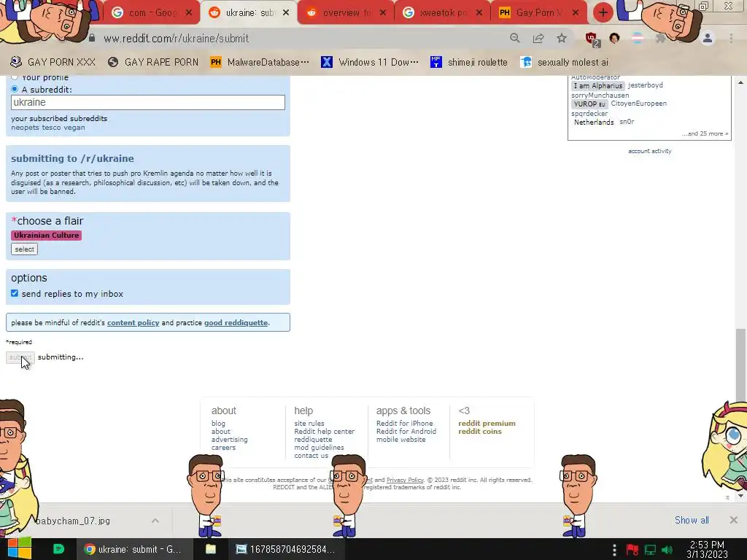Select the 'A subreddit' radio button

point(15,89)
